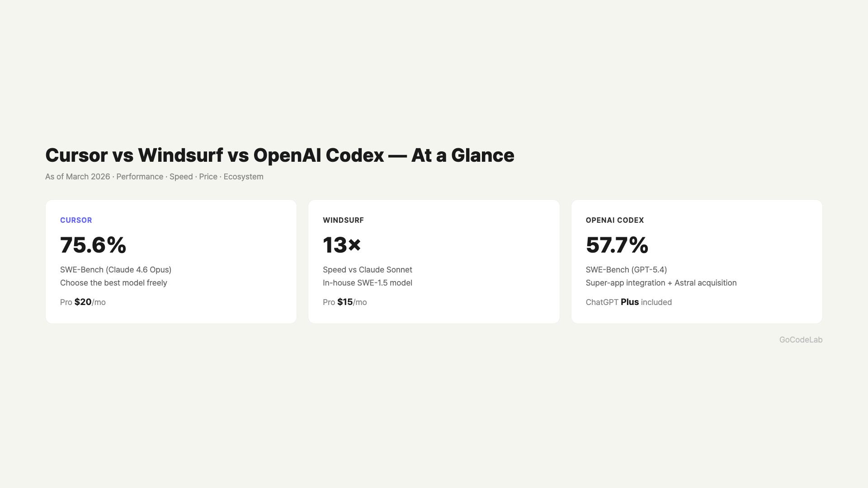Click "In-house SWE-1.5 model" line
This screenshot has width=868, height=488.
coord(367,283)
